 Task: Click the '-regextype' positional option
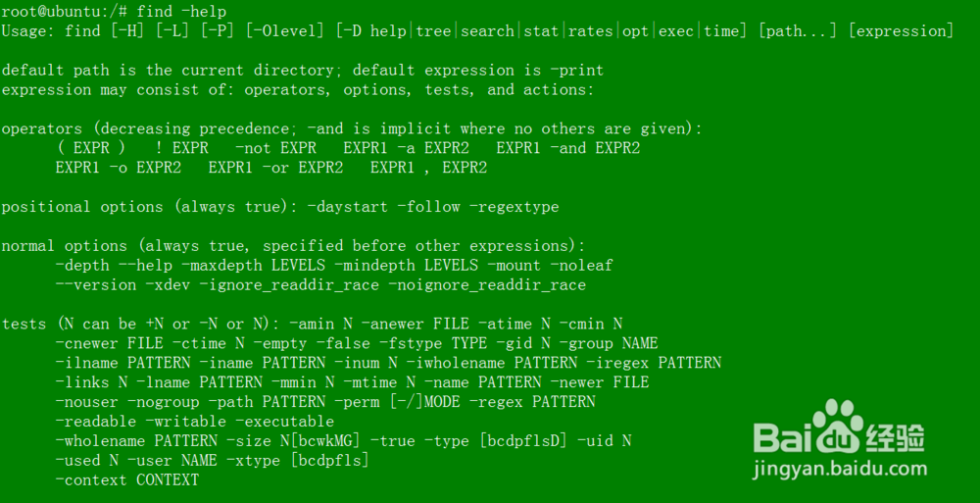pos(518,207)
